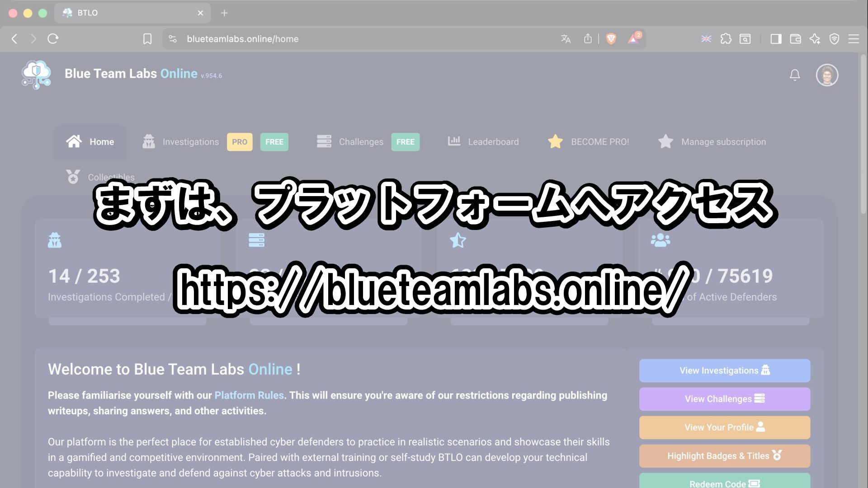Toggle the browser sidebar panel icon
This screenshot has height=488, width=868.
pyautogui.click(x=776, y=39)
